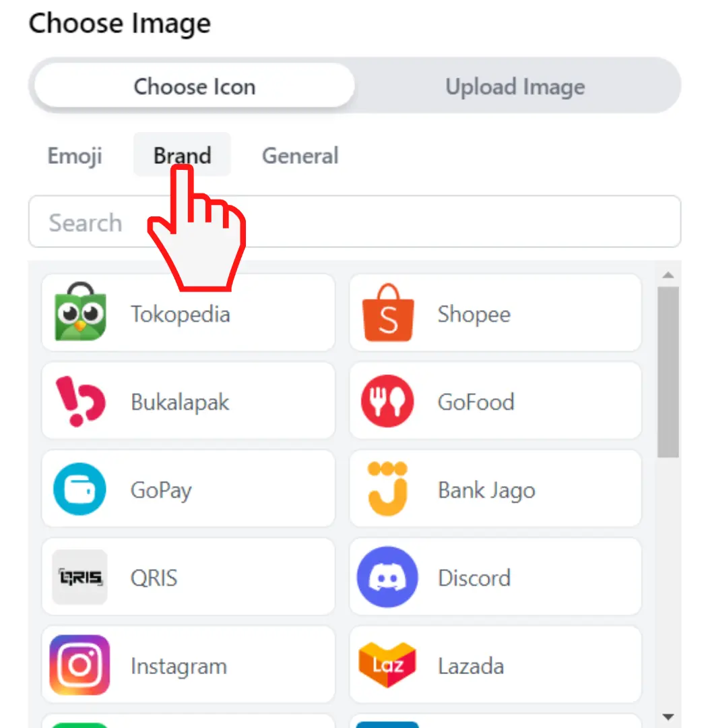Select the Tokopedia owl icon
The width and height of the screenshot is (710, 728).
coord(80,313)
